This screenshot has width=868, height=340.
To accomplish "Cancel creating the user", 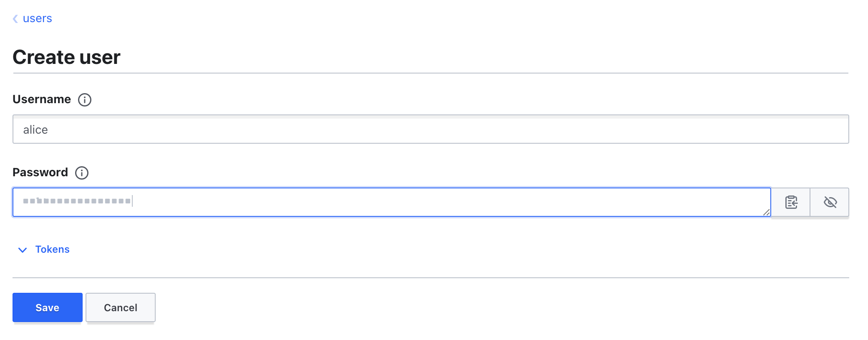I will click(x=120, y=307).
